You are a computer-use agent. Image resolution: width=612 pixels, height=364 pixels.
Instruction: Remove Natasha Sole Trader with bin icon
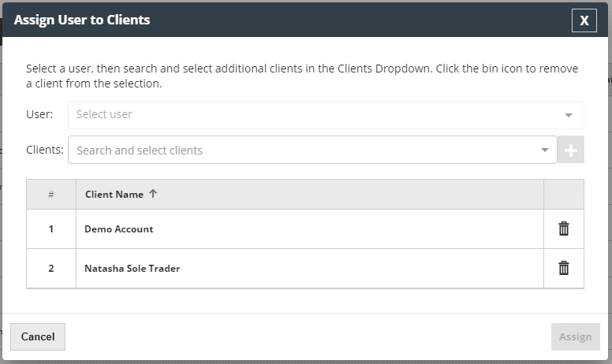pyautogui.click(x=563, y=268)
